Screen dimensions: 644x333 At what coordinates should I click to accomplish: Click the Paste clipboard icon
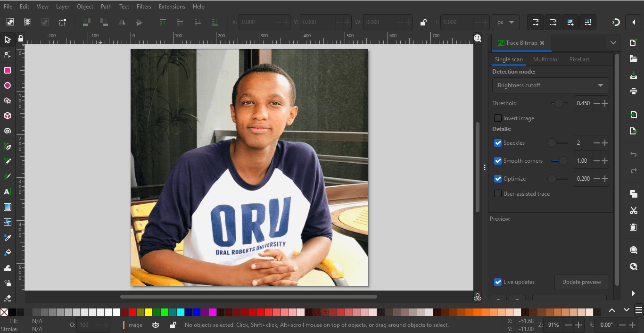634,227
